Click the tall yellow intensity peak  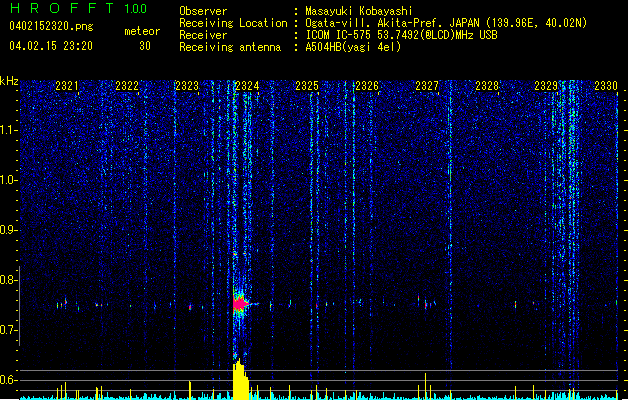pos(240,379)
